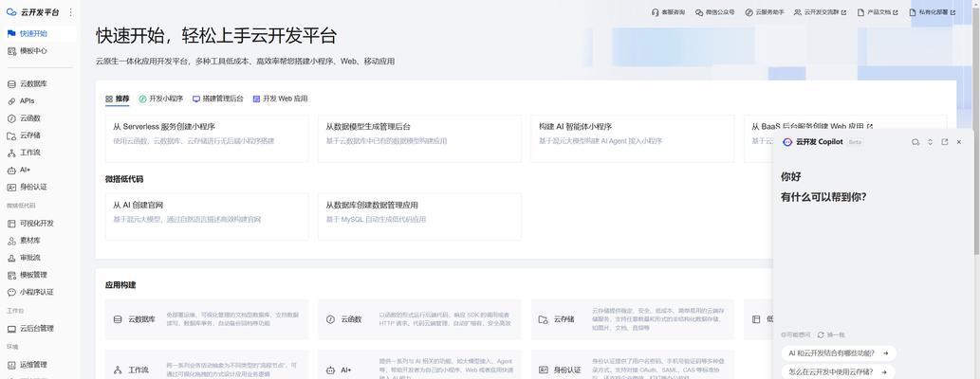980x379 pixels.
Task: Click the 云开发平台 cloud logo
Action: [11, 12]
